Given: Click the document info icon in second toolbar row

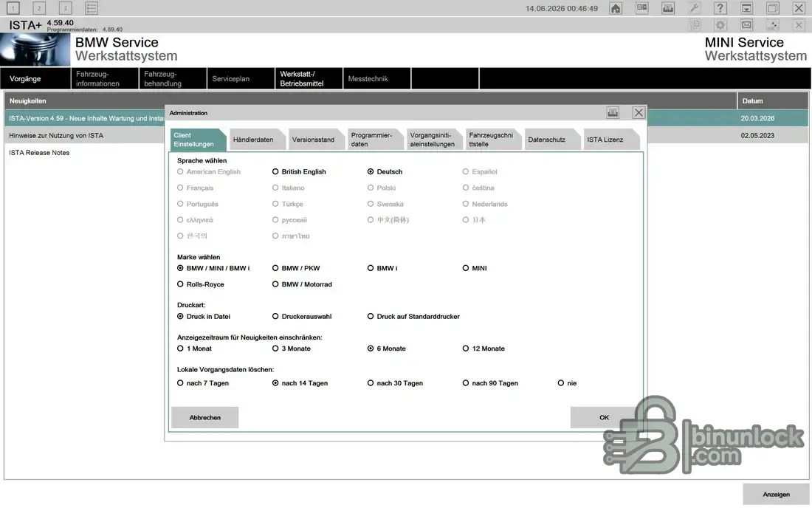Looking at the screenshot, I should pyautogui.click(x=695, y=24).
